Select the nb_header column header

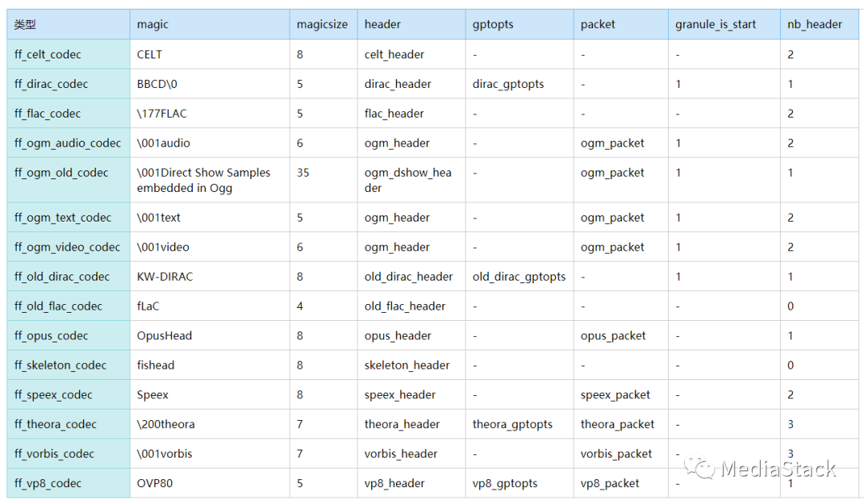pos(814,24)
